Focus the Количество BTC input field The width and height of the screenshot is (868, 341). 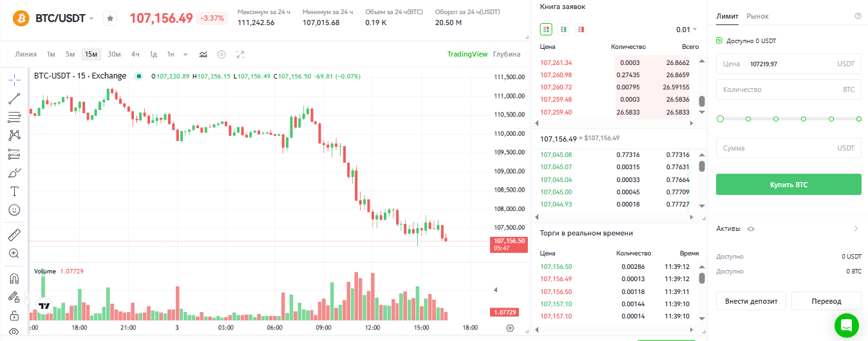788,89
